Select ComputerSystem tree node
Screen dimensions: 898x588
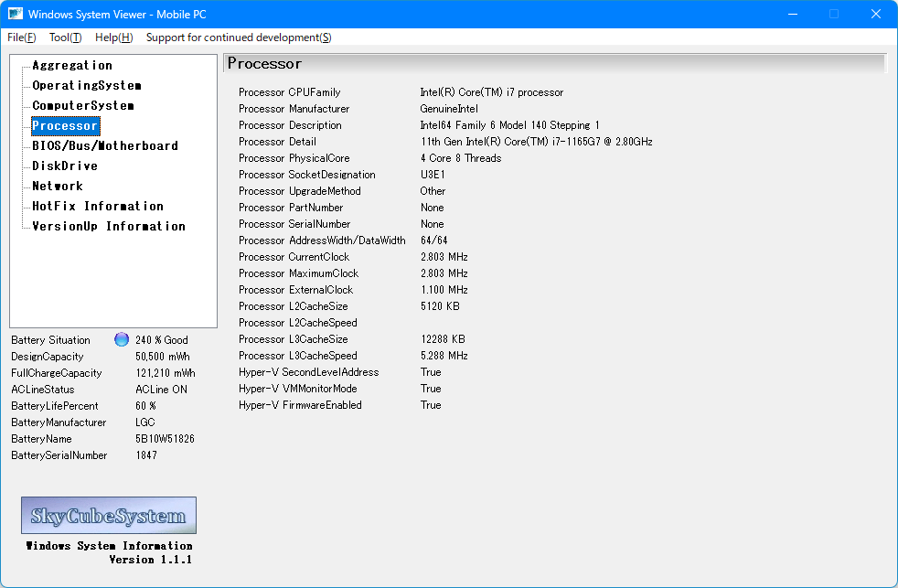pos(83,105)
